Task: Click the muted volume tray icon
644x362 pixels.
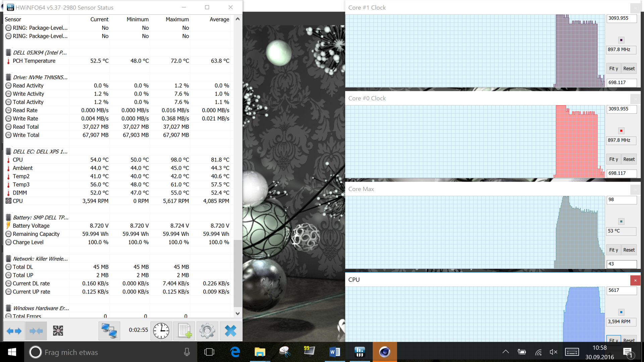Action: click(x=553, y=352)
